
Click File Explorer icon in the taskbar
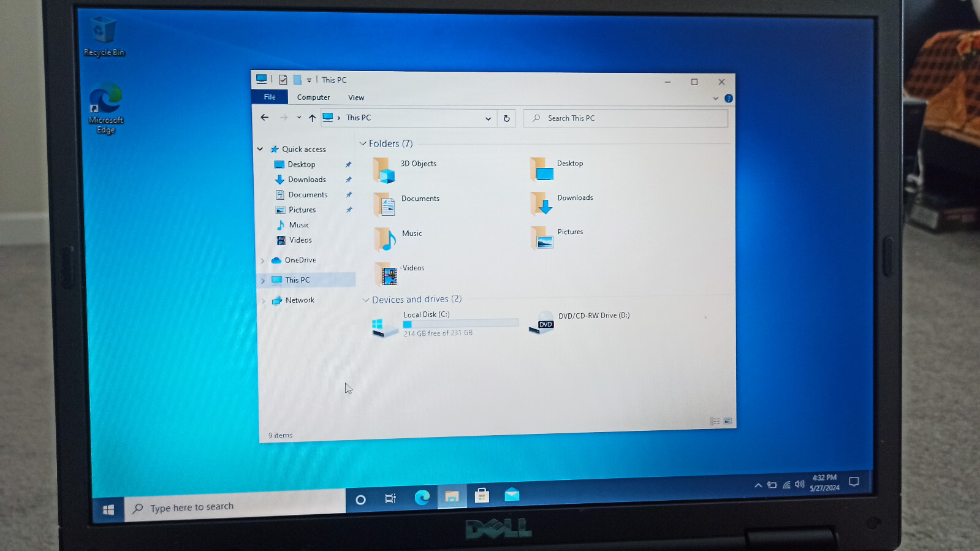pyautogui.click(x=452, y=496)
